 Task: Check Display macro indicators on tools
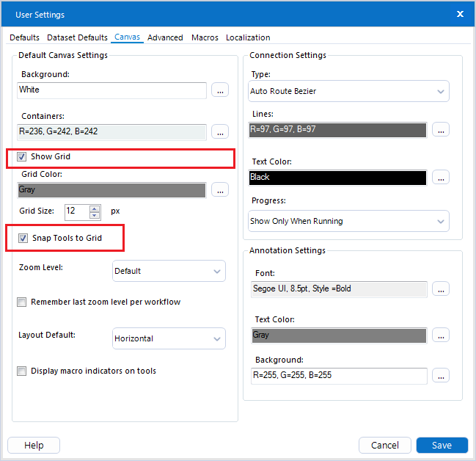(x=23, y=371)
